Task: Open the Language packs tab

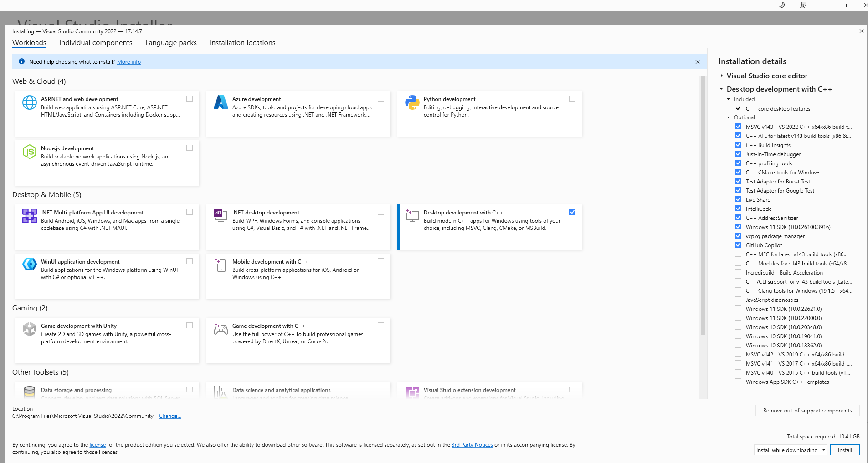Action: coord(171,43)
